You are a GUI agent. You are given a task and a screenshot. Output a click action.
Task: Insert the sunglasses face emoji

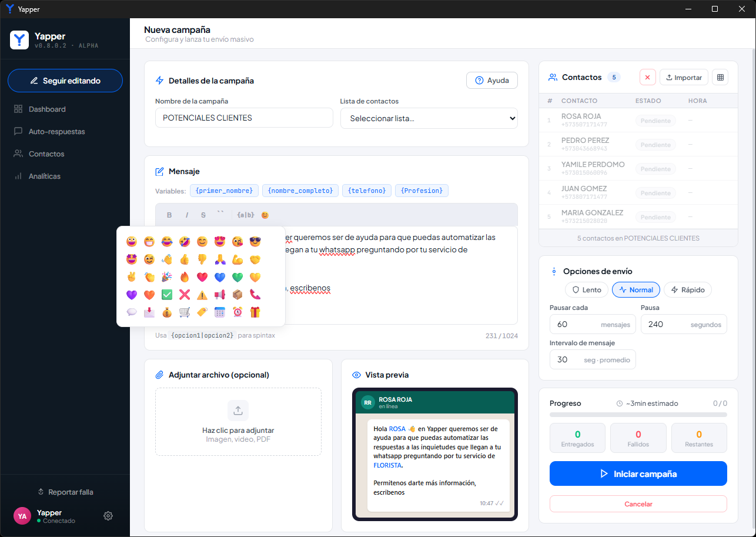pyautogui.click(x=255, y=242)
